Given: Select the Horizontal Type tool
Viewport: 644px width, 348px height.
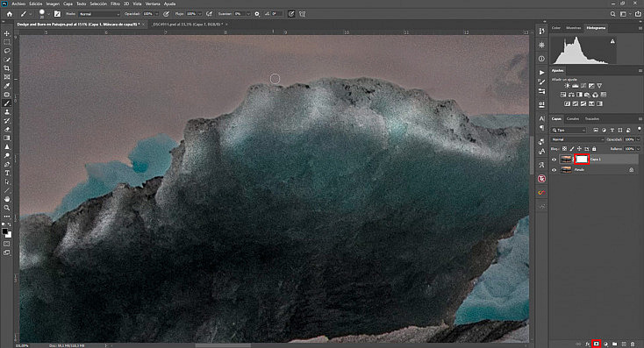Looking at the screenshot, I should (6, 174).
